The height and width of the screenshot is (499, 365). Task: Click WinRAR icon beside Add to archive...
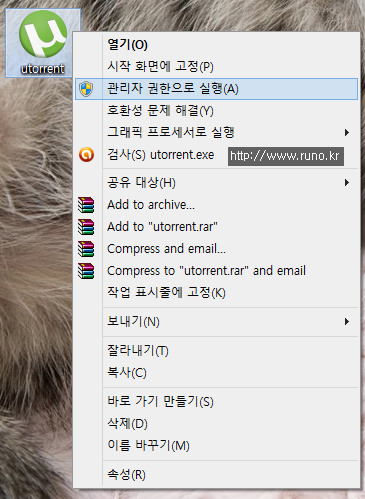[86, 205]
